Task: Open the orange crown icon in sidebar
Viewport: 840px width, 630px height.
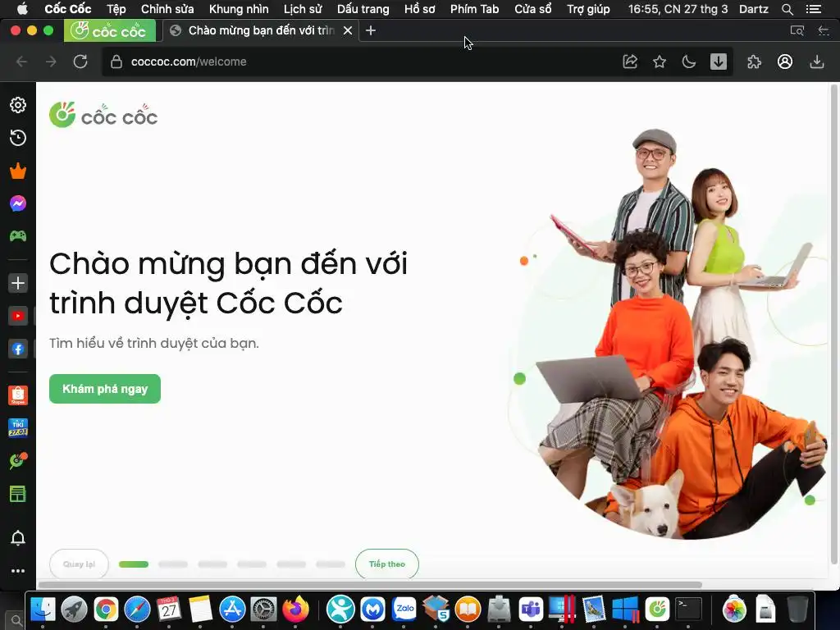Action: [x=18, y=171]
